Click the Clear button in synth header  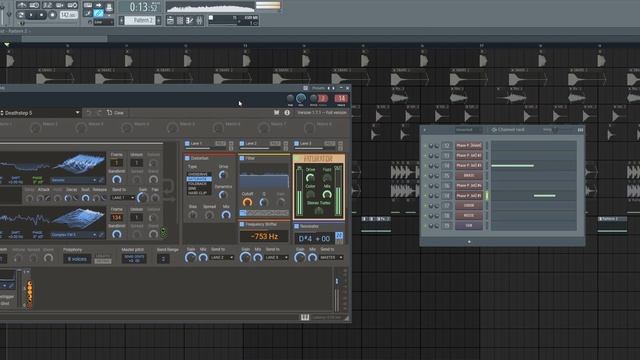tap(116, 113)
